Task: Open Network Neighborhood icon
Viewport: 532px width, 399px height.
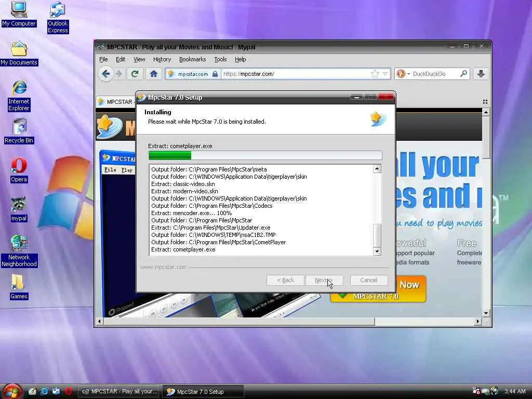Action: [19, 251]
